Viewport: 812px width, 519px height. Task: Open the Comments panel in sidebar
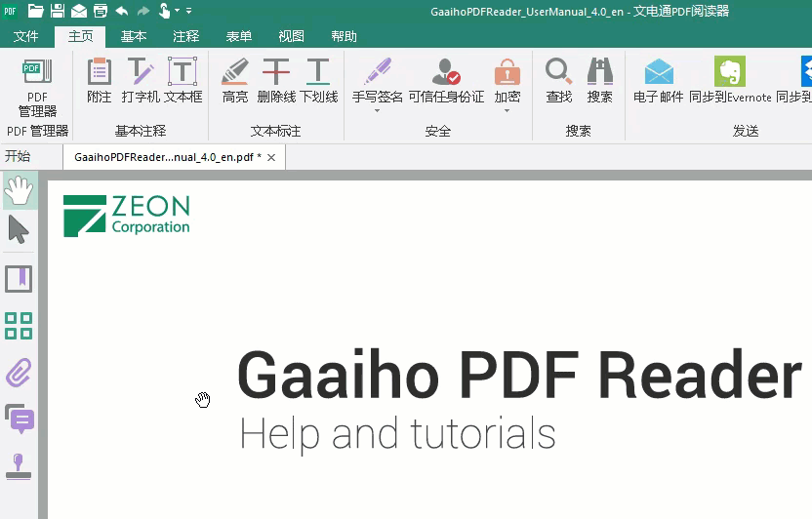[x=20, y=419]
